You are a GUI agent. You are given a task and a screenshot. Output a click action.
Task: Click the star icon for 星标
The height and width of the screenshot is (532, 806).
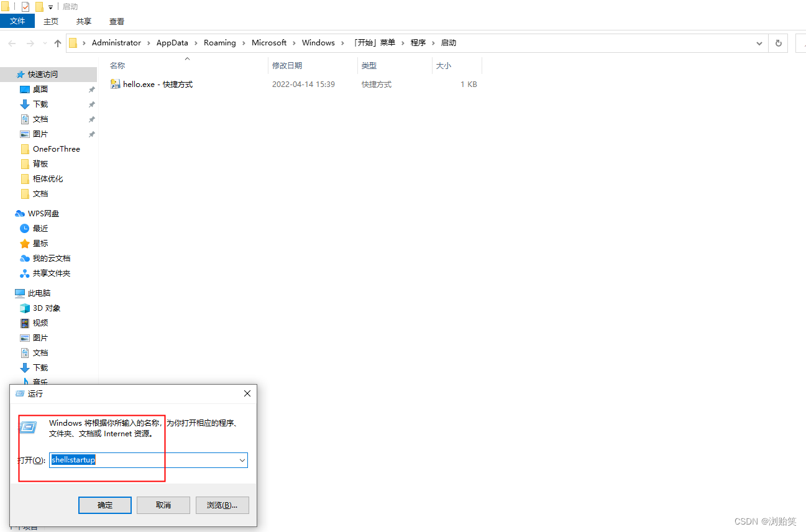25,244
